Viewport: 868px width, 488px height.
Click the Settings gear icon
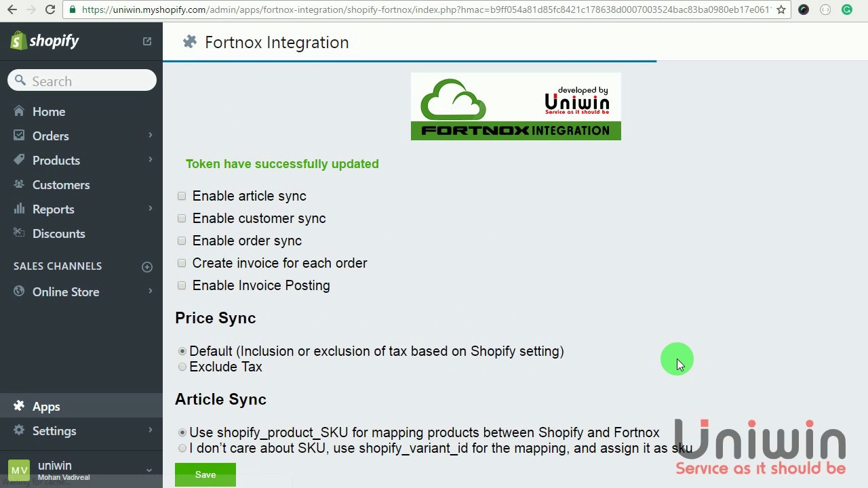click(19, 430)
